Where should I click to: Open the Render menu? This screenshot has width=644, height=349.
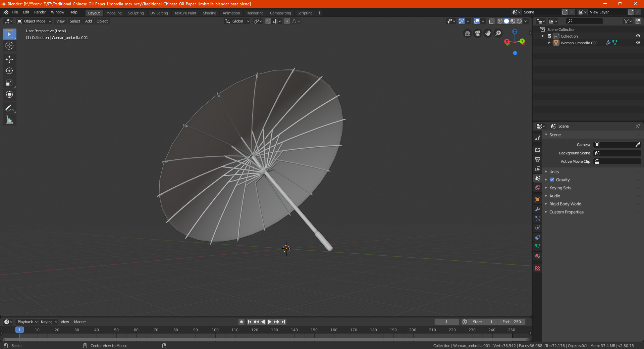tap(40, 12)
